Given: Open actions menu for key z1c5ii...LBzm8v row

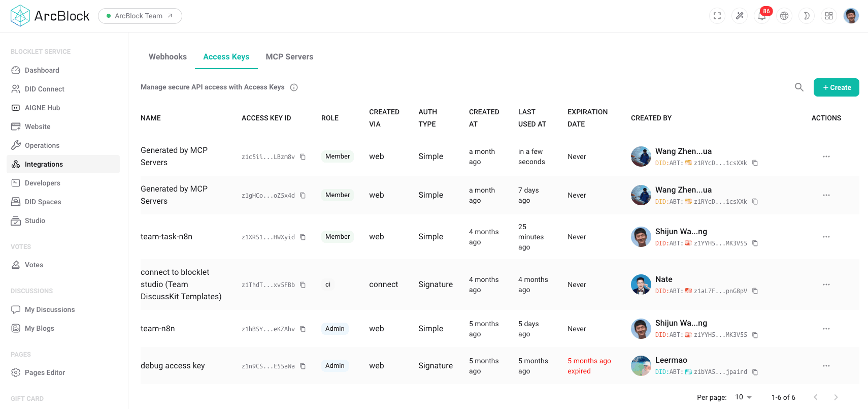Looking at the screenshot, I should coord(826,156).
